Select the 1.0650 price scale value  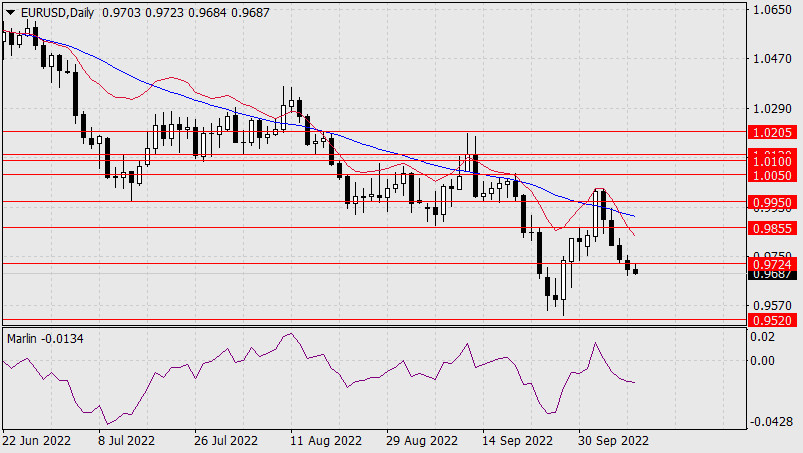point(772,10)
